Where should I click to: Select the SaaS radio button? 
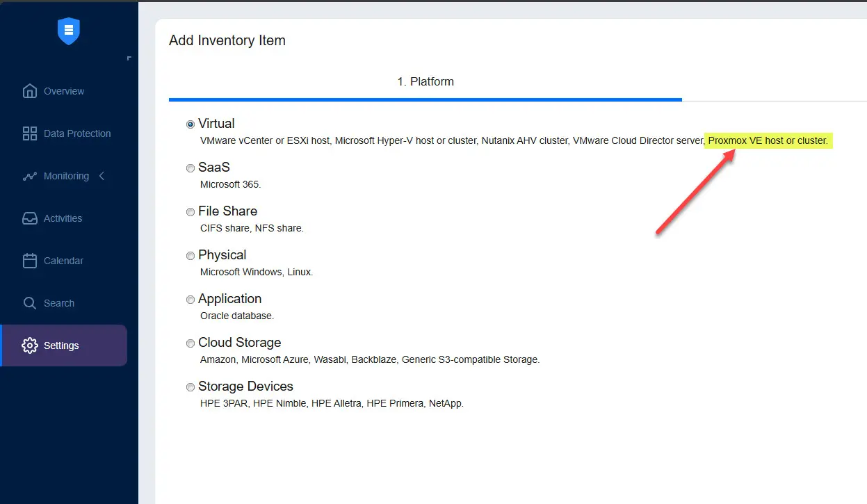click(191, 168)
